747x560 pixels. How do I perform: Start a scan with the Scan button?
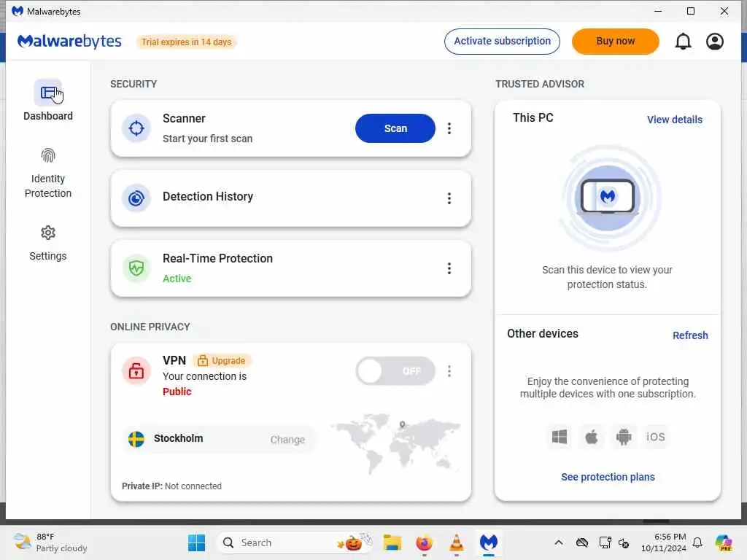click(x=395, y=128)
